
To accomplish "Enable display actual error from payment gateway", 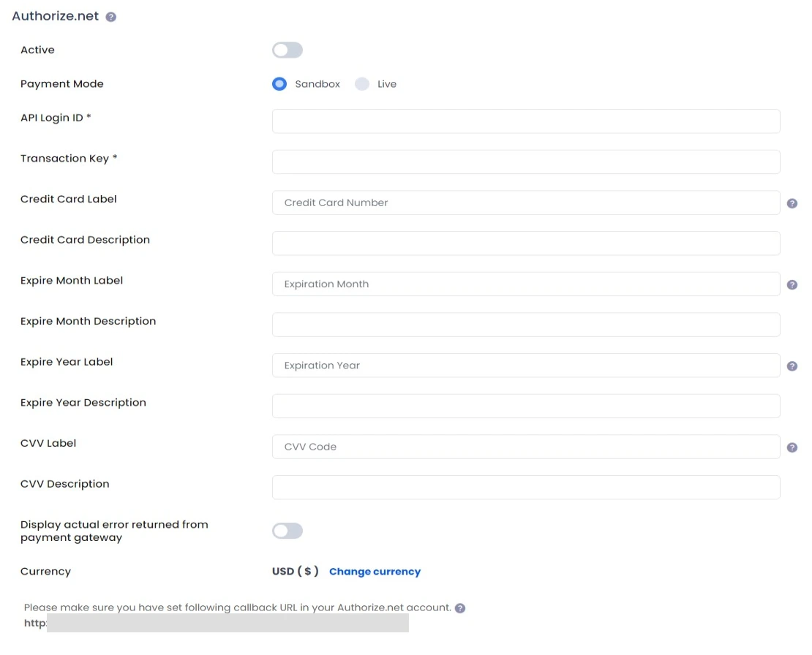I will coord(287,531).
